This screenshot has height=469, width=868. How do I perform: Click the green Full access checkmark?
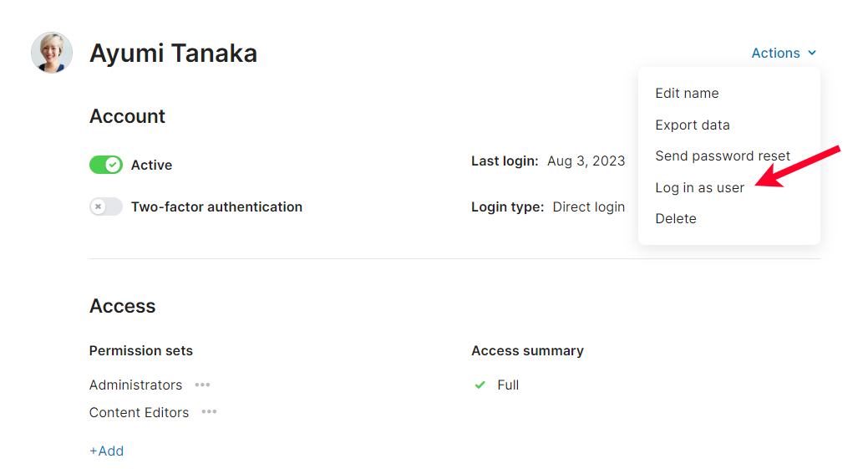point(480,385)
